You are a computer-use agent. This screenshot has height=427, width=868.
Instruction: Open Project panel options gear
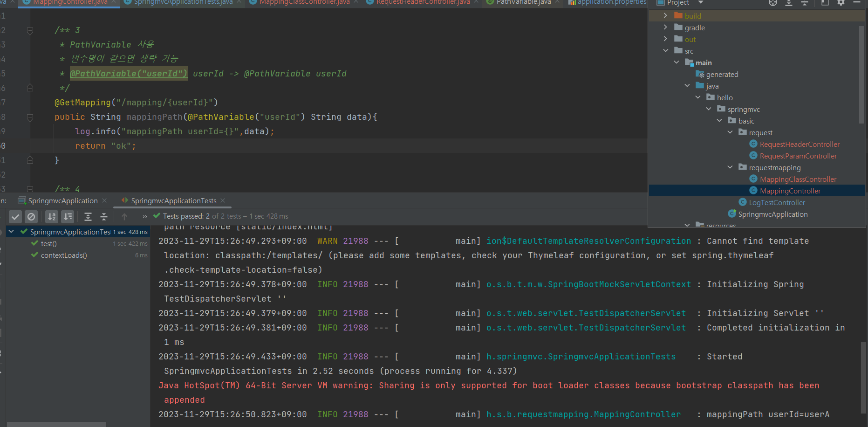pyautogui.click(x=841, y=3)
